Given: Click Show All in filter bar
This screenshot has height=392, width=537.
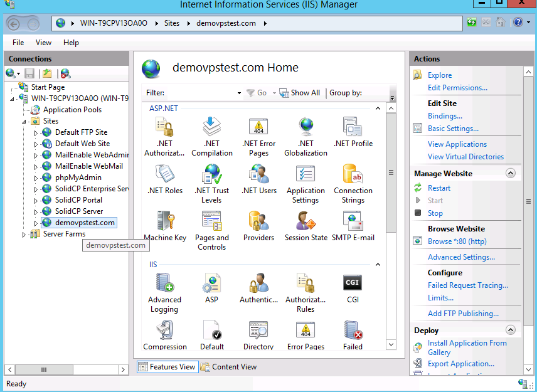Looking at the screenshot, I should click(300, 93).
